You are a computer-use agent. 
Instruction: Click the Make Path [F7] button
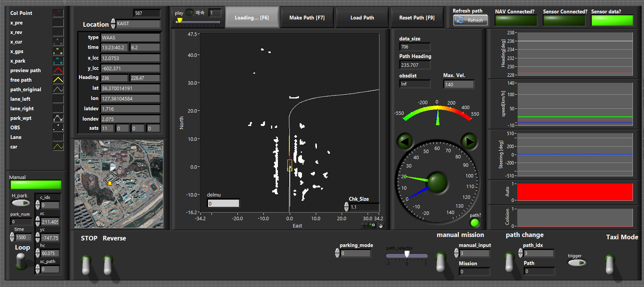[307, 18]
